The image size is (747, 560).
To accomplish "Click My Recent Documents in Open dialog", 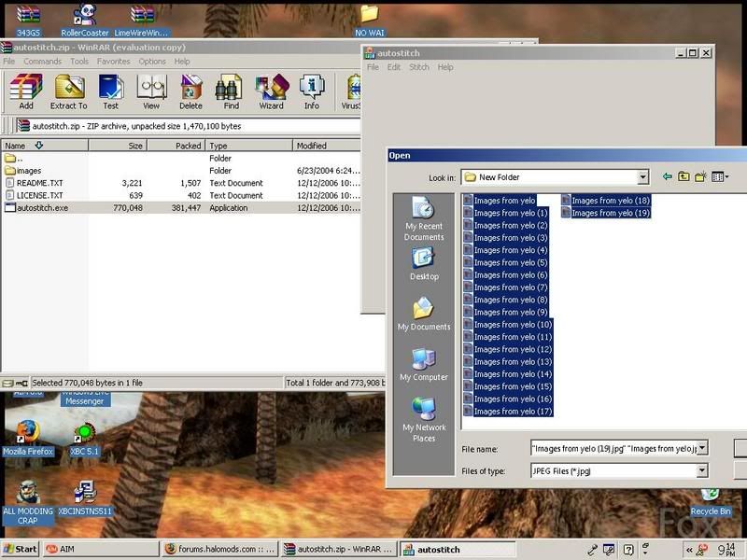I will click(424, 219).
